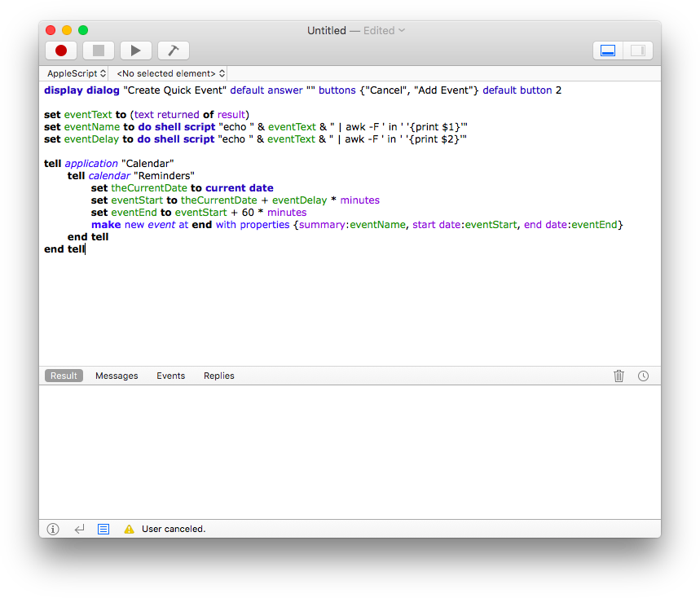The width and height of the screenshot is (700, 598).
Task: Expand the "No selected element" popup
Action: (x=170, y=73)
